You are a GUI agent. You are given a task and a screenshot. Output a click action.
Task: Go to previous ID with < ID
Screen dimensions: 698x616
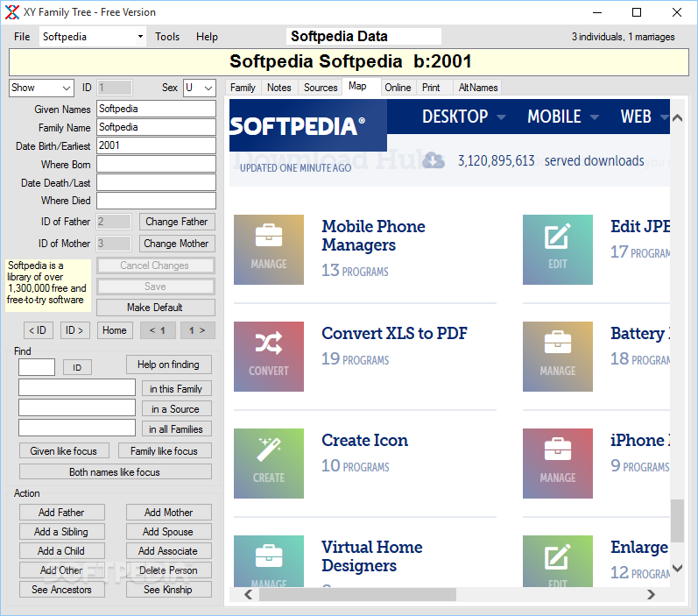(x=38, y=330)
